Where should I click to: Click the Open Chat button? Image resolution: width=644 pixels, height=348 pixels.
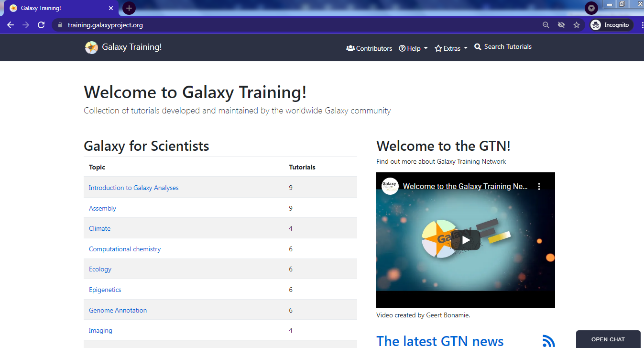[x=608, y=339]
